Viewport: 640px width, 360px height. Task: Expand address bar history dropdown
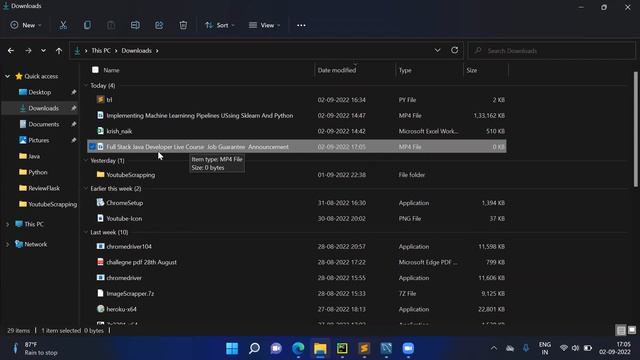(x=437, y=50)
